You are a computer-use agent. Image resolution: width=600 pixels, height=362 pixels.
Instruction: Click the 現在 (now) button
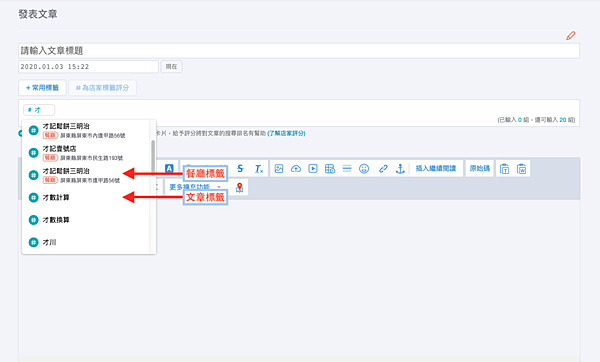pyautogui.click(x=171, y=67)
